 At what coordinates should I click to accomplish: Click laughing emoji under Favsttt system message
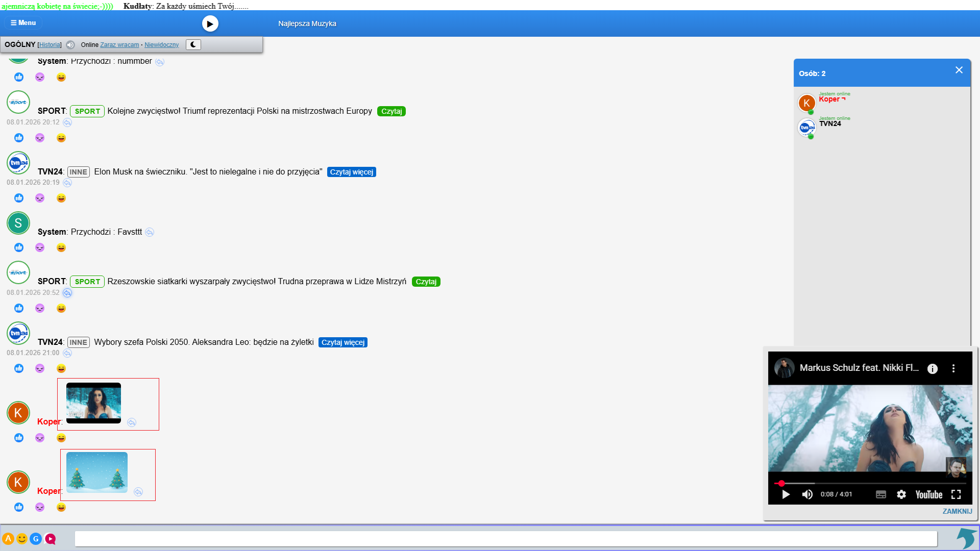(61, 248)
